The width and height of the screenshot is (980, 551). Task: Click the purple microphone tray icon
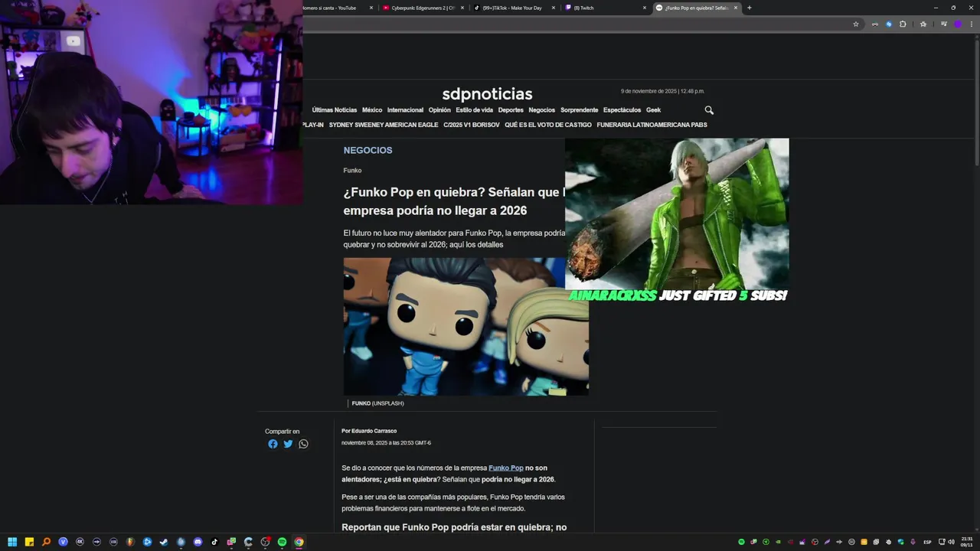[x=913, y=542]
